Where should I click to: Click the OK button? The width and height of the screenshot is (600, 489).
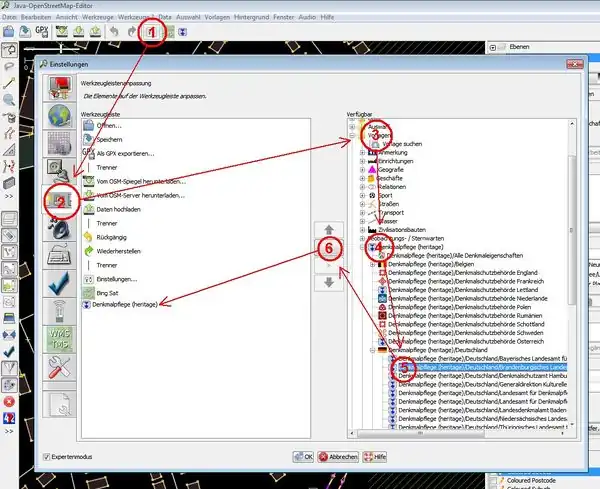[x=304, y=457]
